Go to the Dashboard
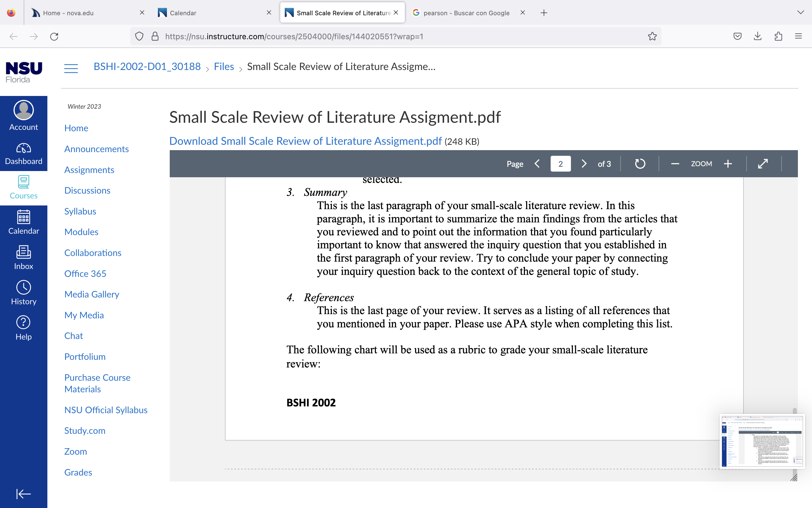Viewport: 812px width, 508px height. 23,154
